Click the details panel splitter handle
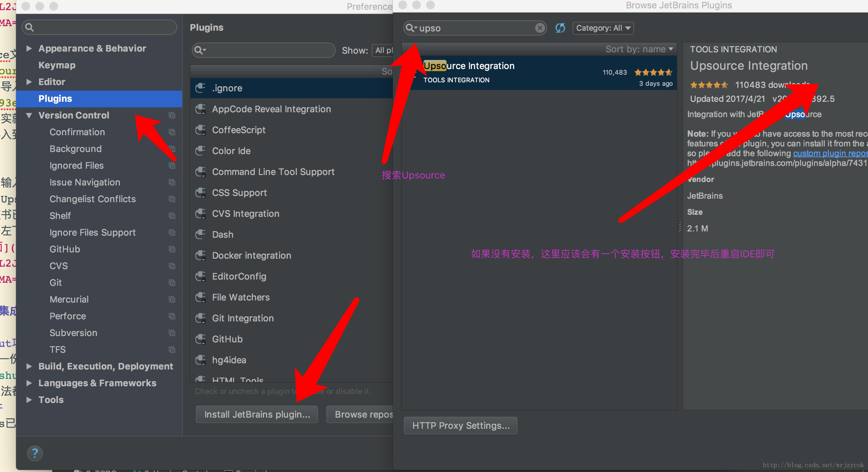This screenshot has height=472, width=868. [680, 227]
